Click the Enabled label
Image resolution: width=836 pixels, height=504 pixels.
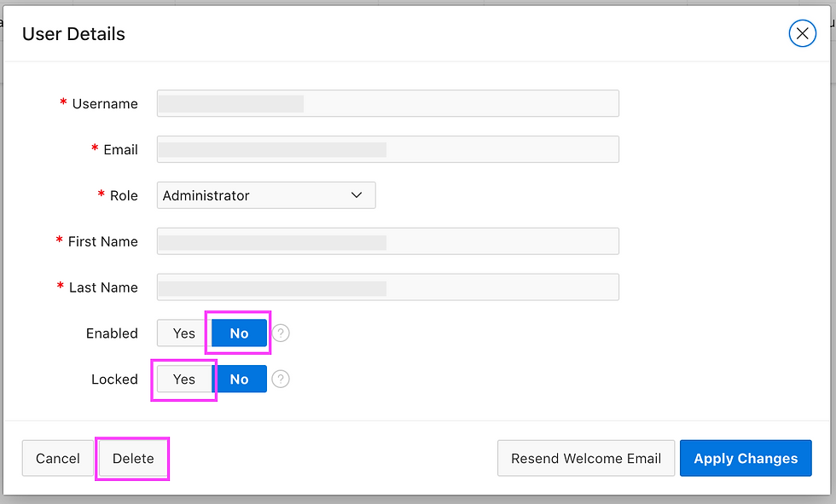point(112,333)
